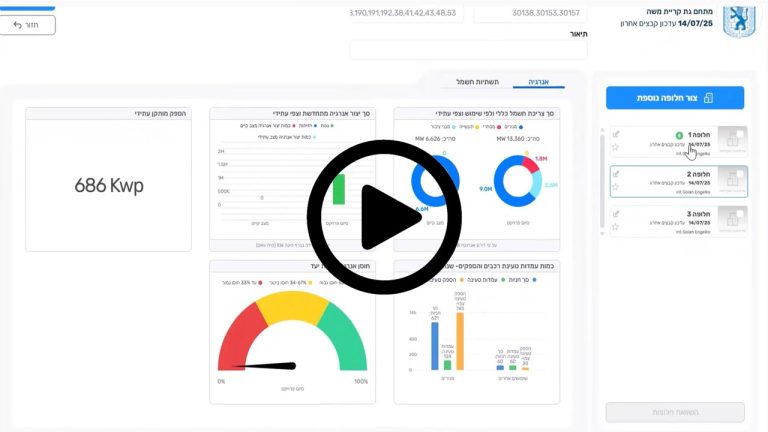
Task: Click the edit icon for חלופה 2
Action: [x=616, y=174]
